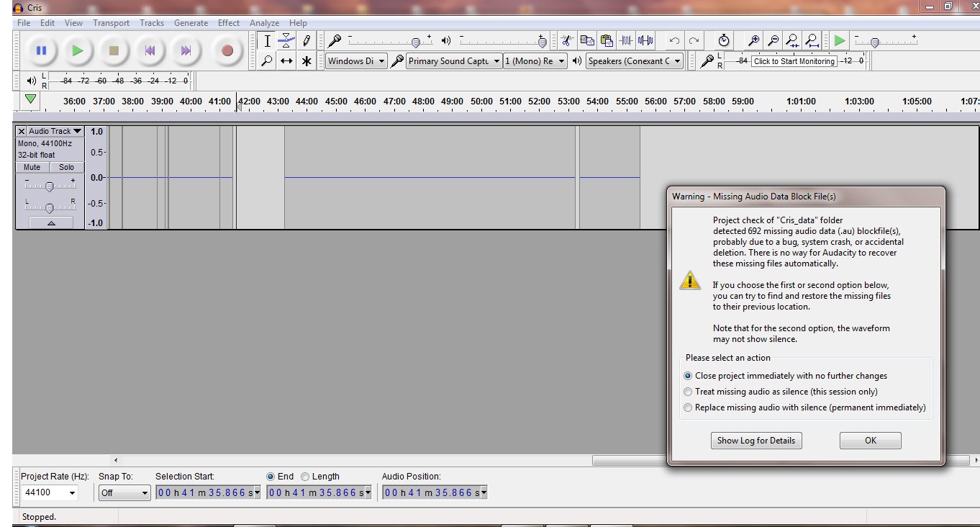Image resolution: width=980 pixels, height=527 pixels.
Task: Activate the Multi-Tool asterisk icon
Action: tap(307, 61)
